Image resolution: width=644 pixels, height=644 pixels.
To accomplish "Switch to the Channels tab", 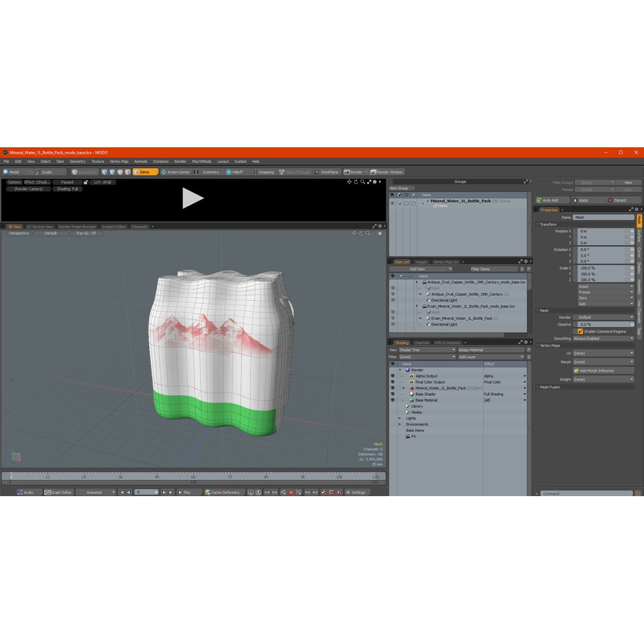I will tap(422, 343).
